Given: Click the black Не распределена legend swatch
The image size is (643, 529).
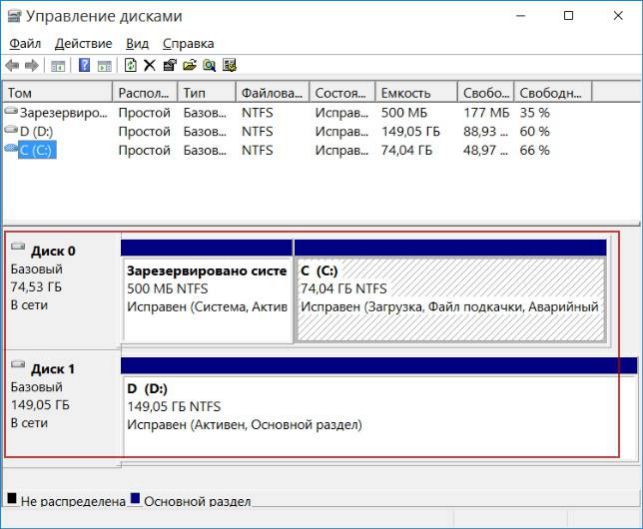Looking at the screenshot, I should pyautogui.click(x=12, y=499).
